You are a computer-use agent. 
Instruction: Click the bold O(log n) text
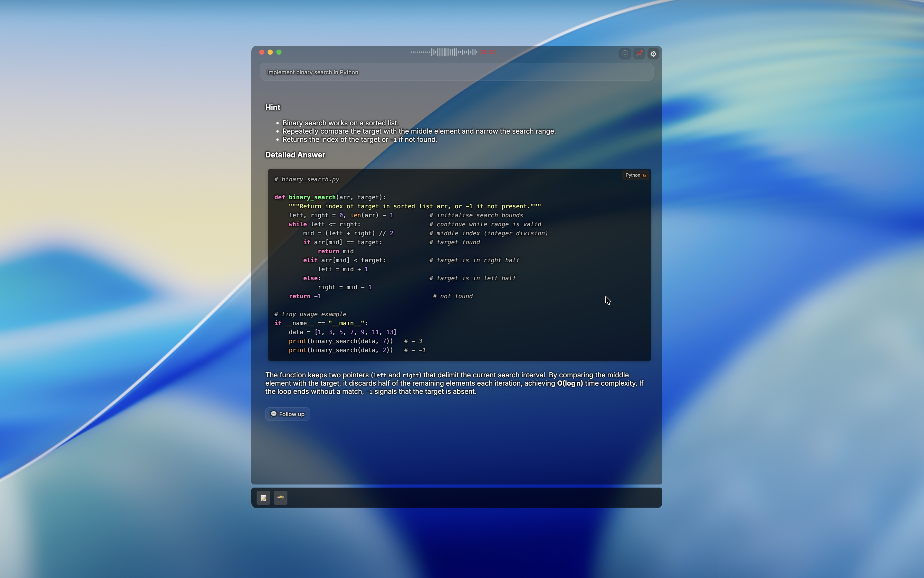569,383
